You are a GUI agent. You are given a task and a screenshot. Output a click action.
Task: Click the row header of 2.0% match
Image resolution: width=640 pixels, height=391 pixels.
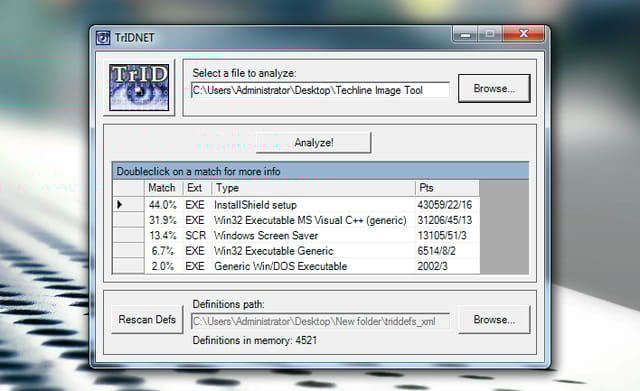[x=128, y=266]
